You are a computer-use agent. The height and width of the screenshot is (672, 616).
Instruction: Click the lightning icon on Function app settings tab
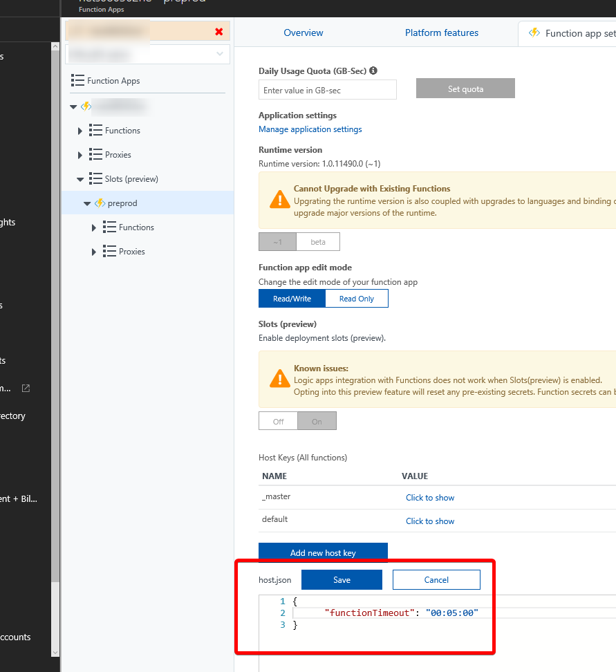pos(534,32)
